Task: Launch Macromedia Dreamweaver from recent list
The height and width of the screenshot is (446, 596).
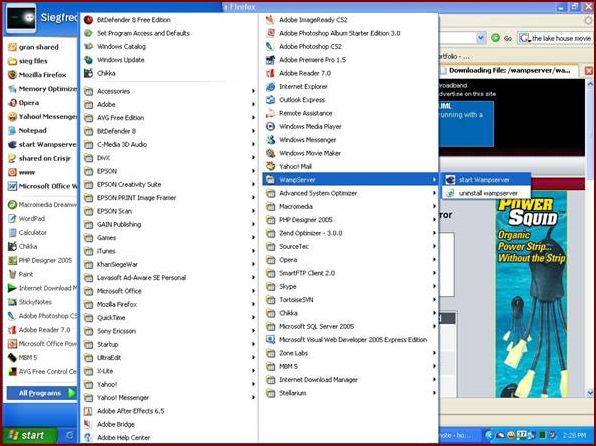Action: tap(42, 205)
